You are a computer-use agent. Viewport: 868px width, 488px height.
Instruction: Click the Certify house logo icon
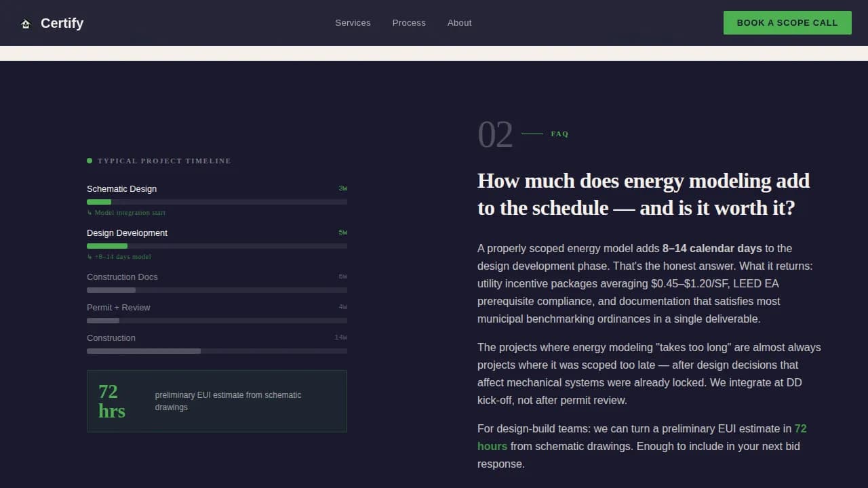pos(26,24)
